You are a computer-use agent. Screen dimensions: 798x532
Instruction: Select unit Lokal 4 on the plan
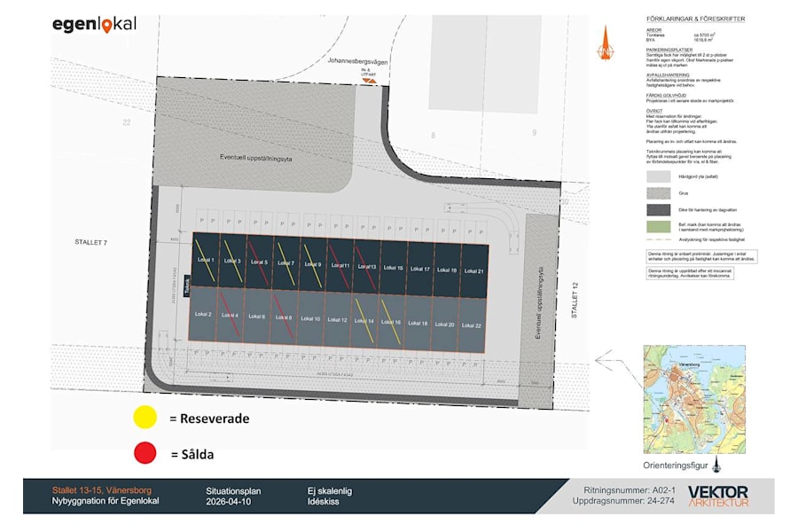tap(230, 315)
